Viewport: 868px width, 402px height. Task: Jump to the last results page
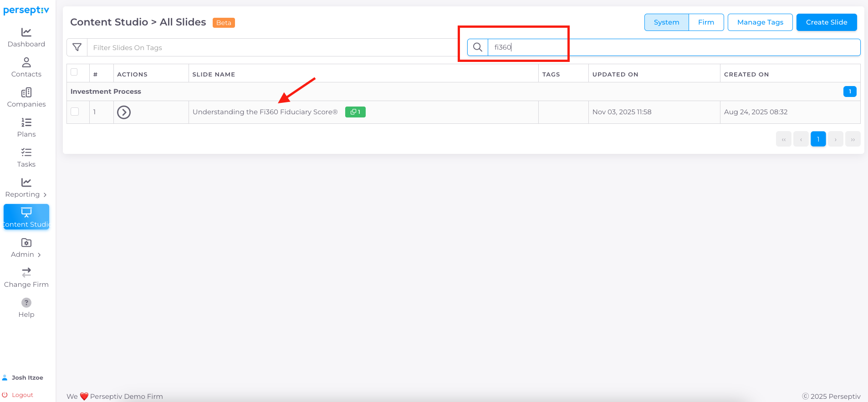[853, 139]
